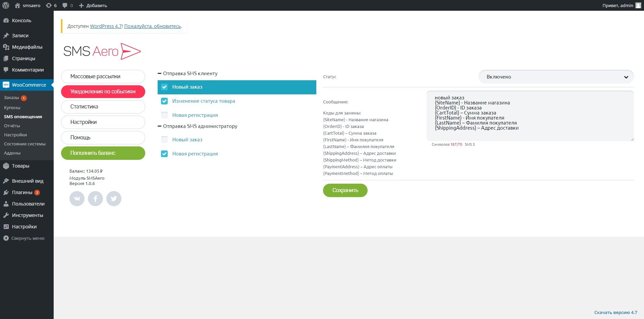Screen dimensions: 644x319
Task: Select the Изменение статуса товара event link
Action: click(204, 101)
